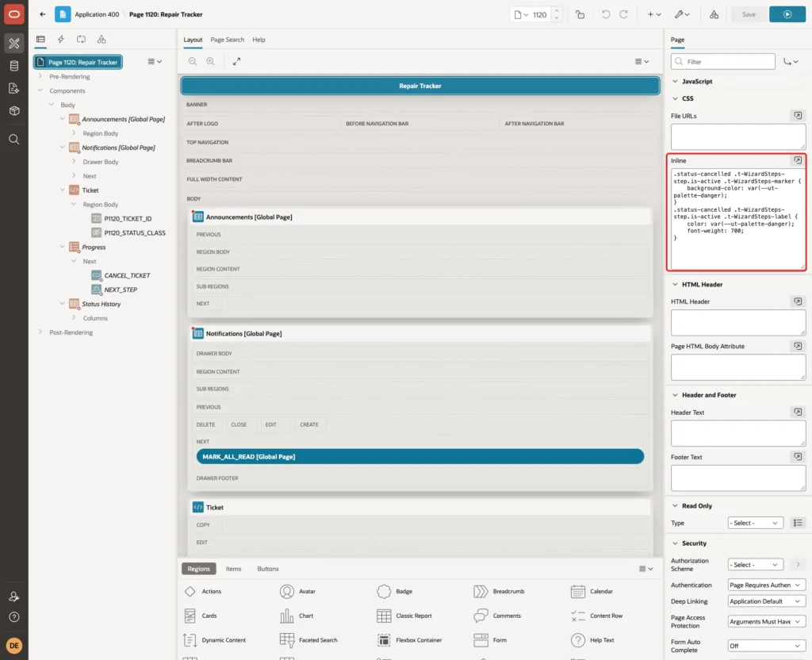
Task: Switch gallery to the Items tab
Action: point(234,569)
